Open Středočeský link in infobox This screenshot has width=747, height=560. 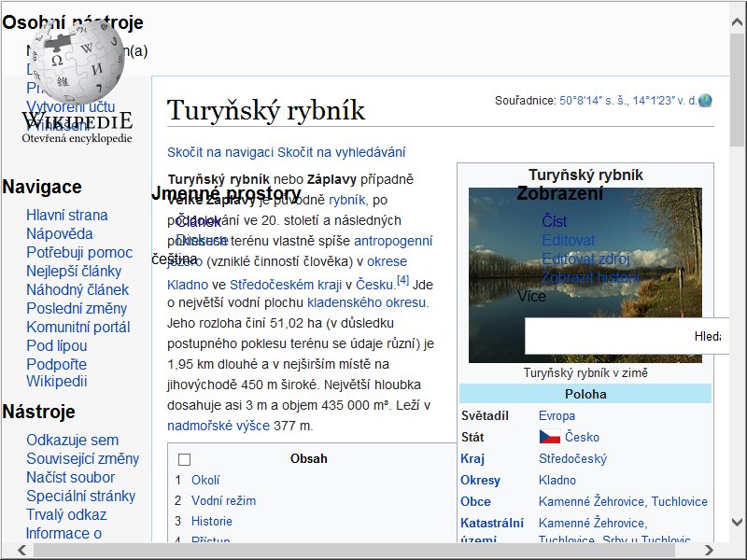[x=572, y=458]
